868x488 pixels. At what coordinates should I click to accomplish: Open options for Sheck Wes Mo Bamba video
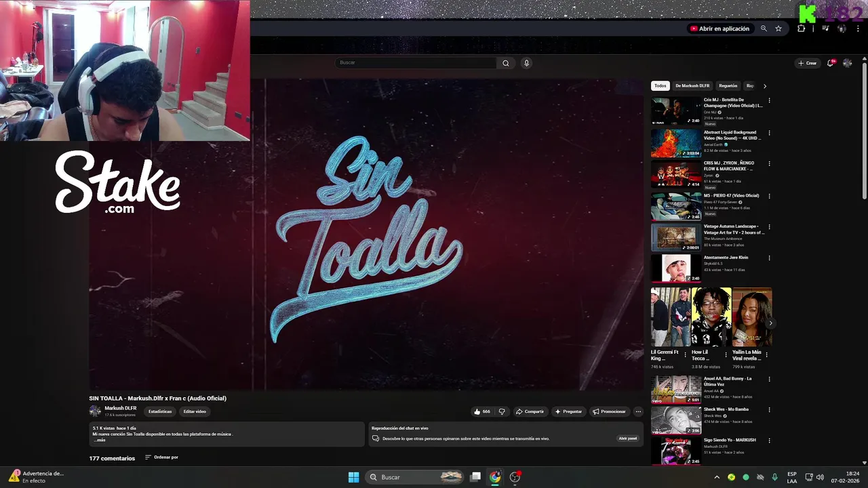(x=769, y=409)
